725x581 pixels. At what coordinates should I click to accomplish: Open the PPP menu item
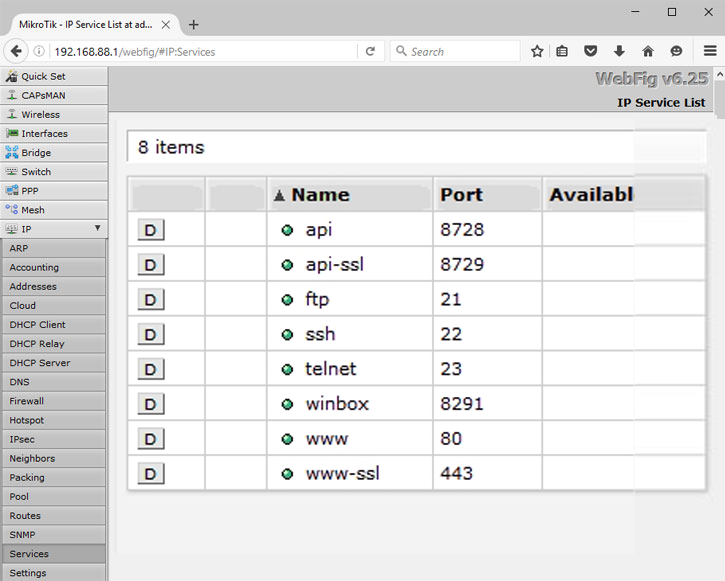point(54,191)
